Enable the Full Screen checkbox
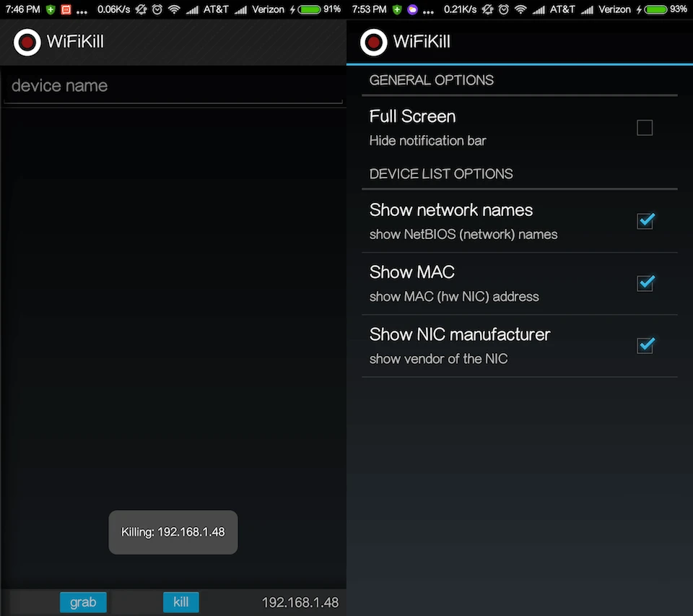693x616 pixels. coord(645,128)
